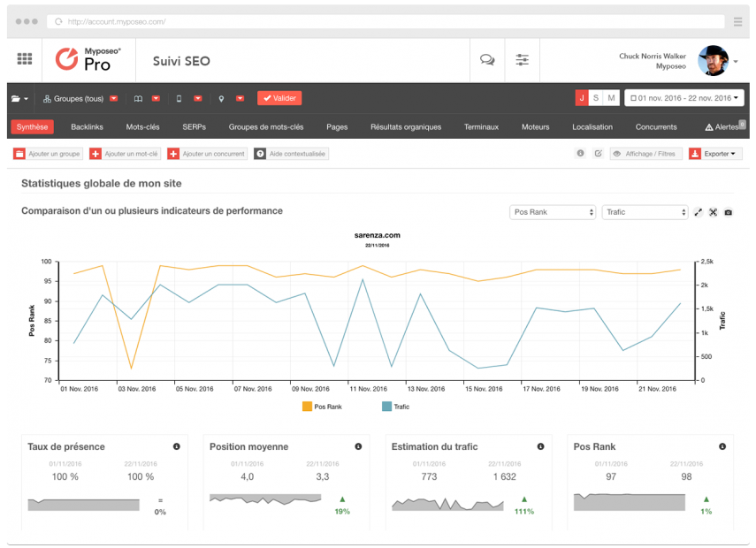The width and height of the screenshot is (756, 548).
Task: Click the edit pencil icon near Affichage
Action: (x=598, y=154)
